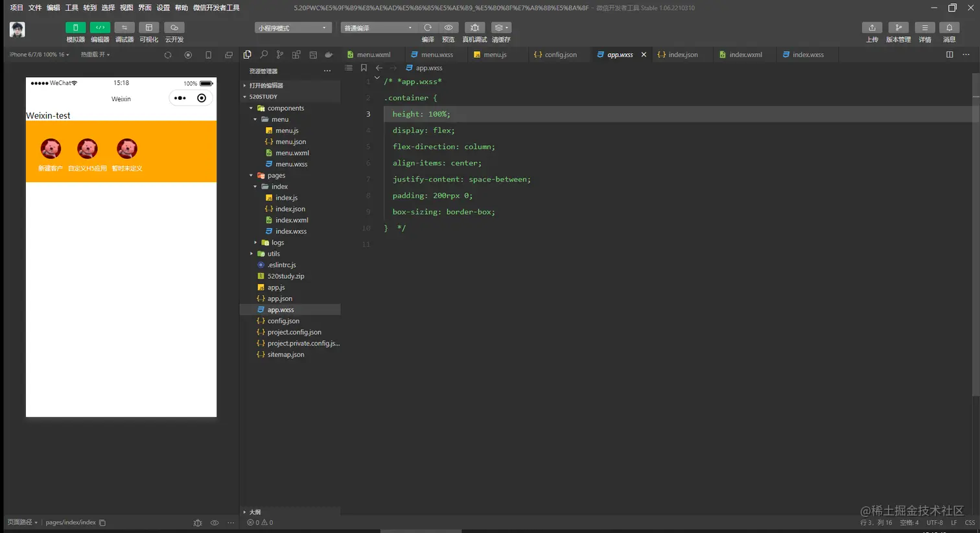The width and height of the screenshot is (980, 533).
Task: Open the 文件 menu
Action: pyautogui.click(x=35, y=8)
